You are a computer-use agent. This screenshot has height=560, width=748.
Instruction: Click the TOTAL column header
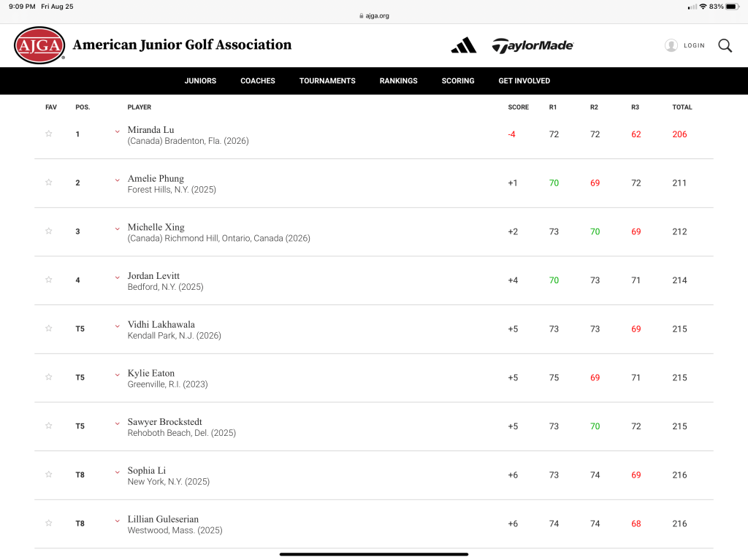[682, 107]
